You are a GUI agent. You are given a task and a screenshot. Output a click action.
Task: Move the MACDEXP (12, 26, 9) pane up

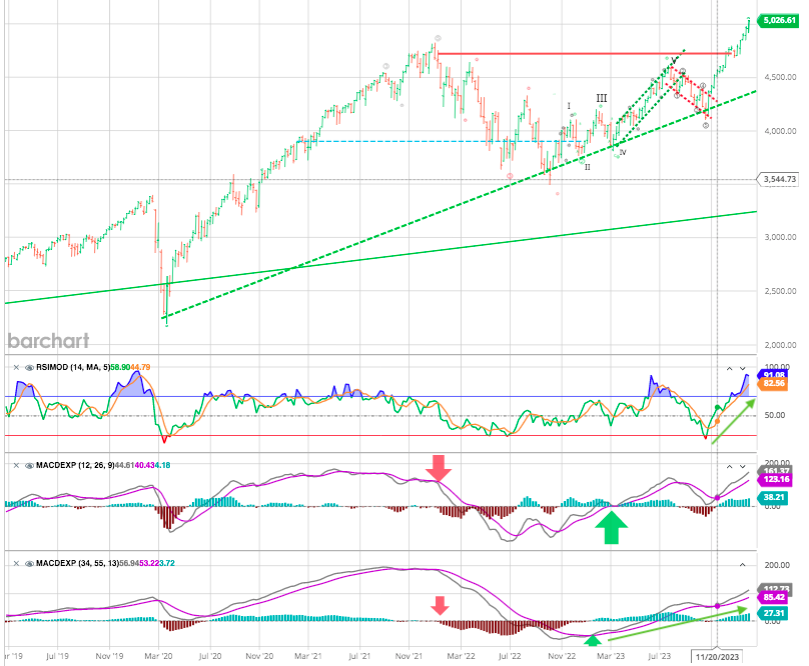coord(729,466)
